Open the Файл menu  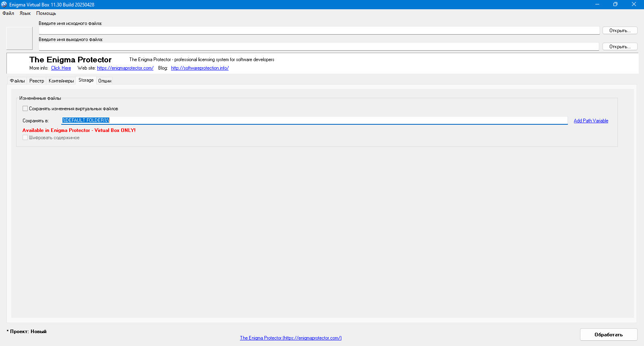(x=8, y=13)
